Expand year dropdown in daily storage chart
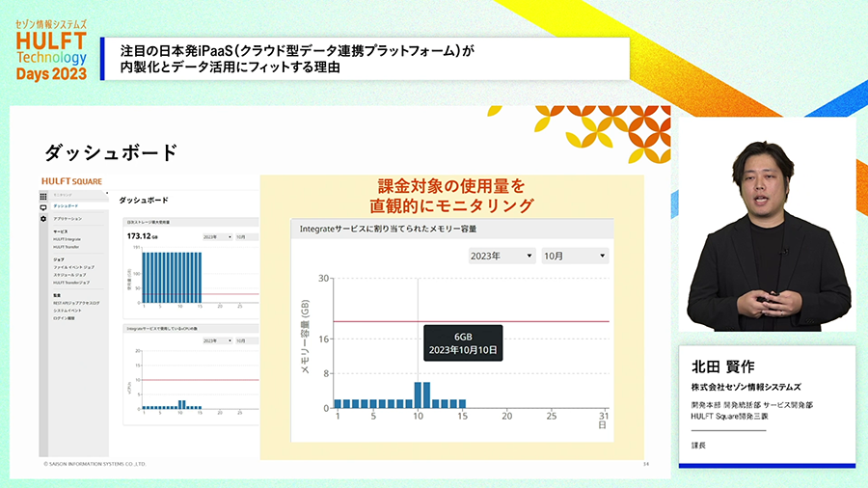868x488 pixels. pyautogui.click(x=216, y=236)
